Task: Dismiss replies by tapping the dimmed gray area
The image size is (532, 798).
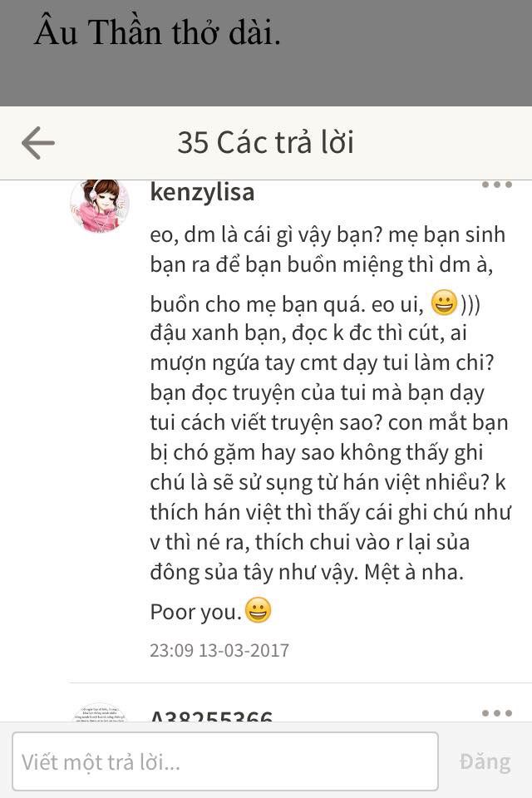Action: 266,76
